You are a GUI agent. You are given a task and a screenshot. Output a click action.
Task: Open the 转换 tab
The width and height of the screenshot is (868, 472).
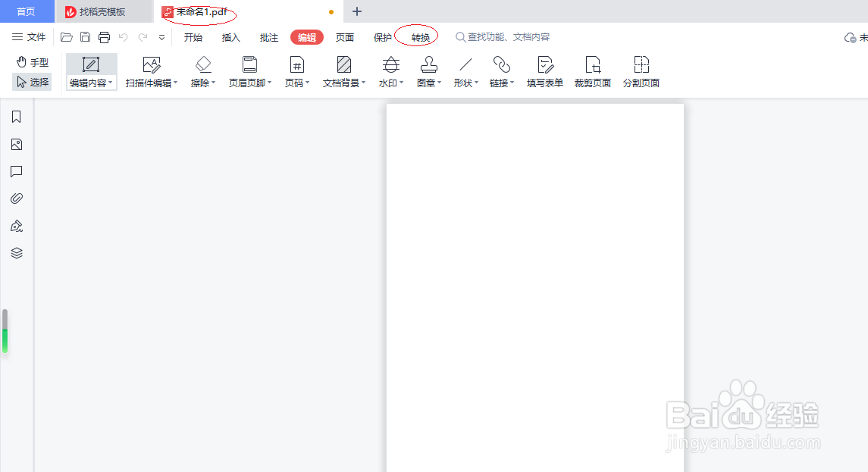click(420, 37)
